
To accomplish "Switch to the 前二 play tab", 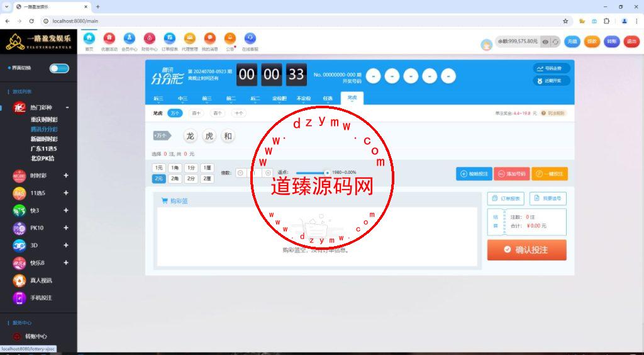I will (231, 99).
